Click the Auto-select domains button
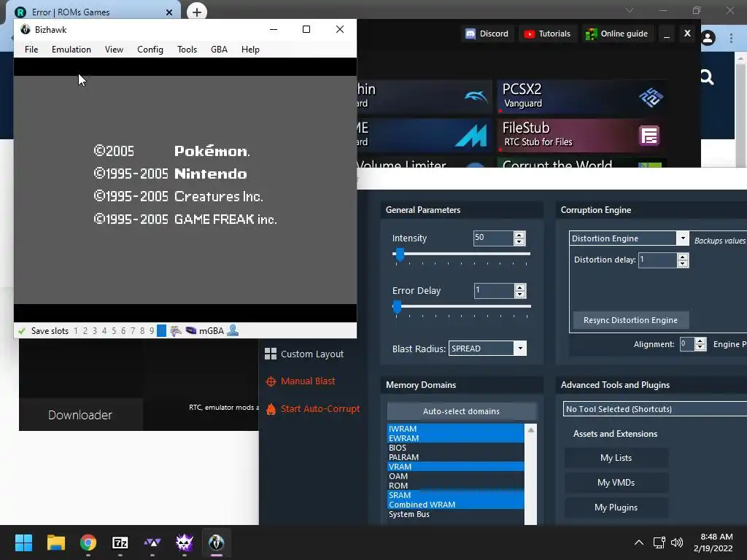Screen dimensions: 747x560 tap(461, 411)
